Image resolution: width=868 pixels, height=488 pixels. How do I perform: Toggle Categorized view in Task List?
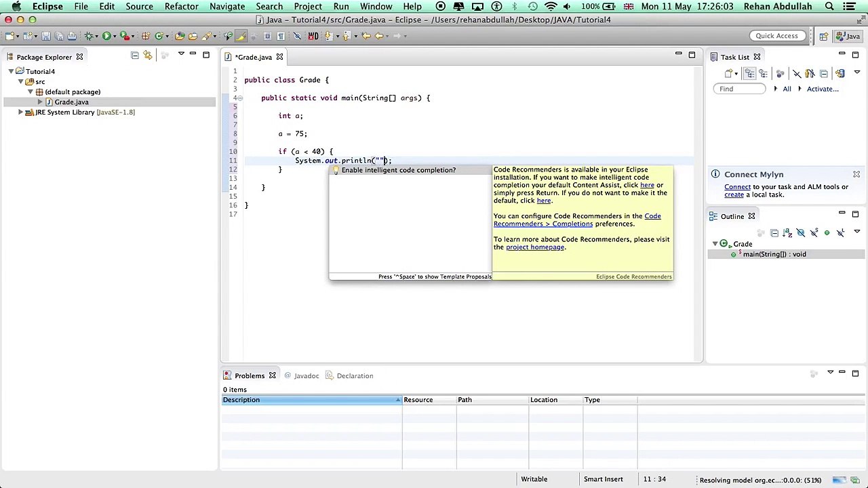(751, 73)
